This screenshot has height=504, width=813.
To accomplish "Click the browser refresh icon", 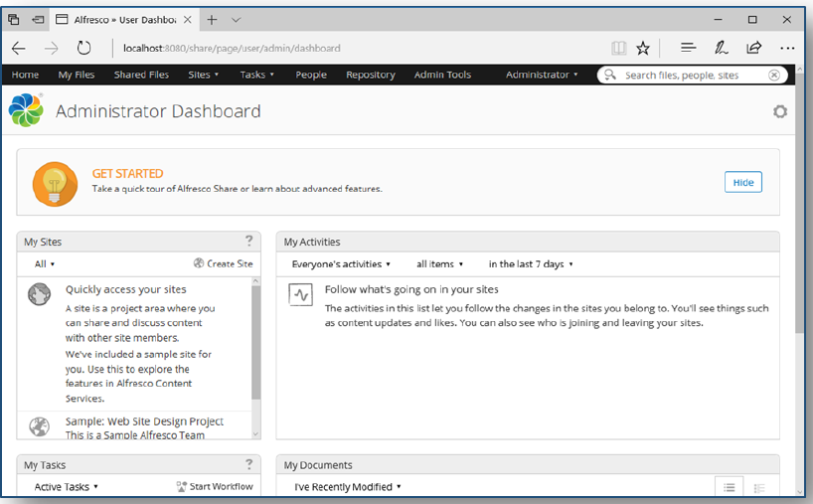I will pyautogui.click(x=84, y=48).
